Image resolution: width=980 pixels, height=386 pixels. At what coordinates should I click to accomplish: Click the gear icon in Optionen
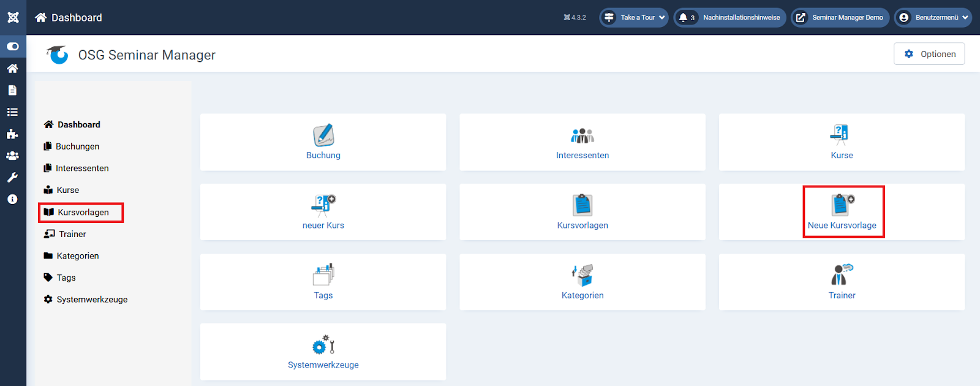[x=909, y=54]
